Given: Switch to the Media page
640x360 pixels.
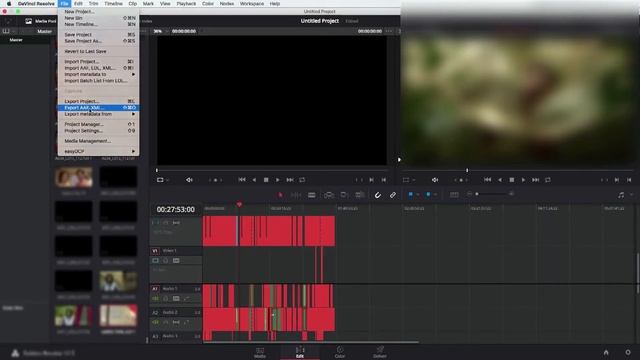Looking at the screenshot, I should click(x=260, y=352).
